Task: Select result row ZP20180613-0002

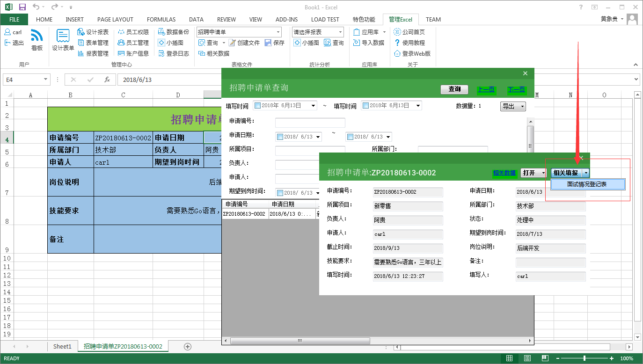Action: 270,214
